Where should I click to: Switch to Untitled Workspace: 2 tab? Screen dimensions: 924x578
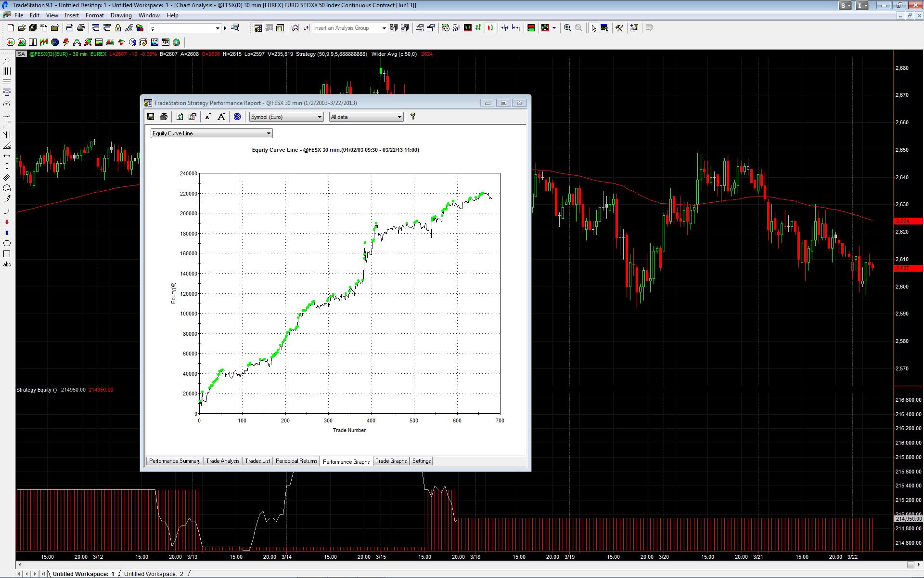pyautogui.click(x=154, y=574)
